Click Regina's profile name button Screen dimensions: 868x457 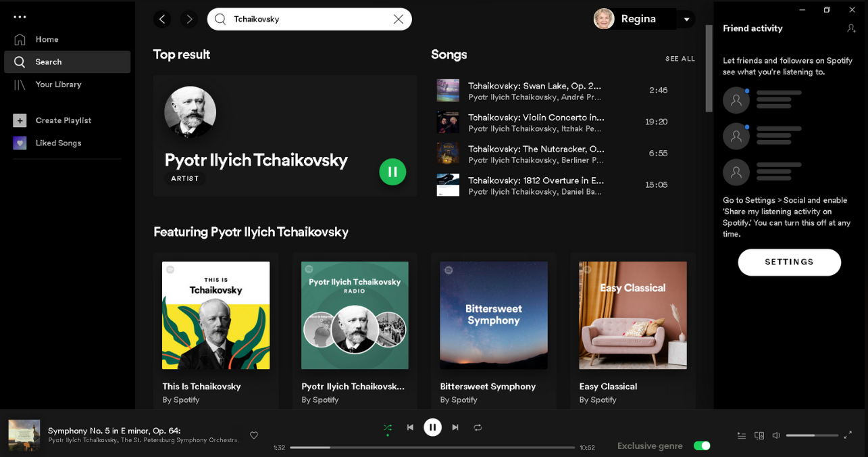638,19
